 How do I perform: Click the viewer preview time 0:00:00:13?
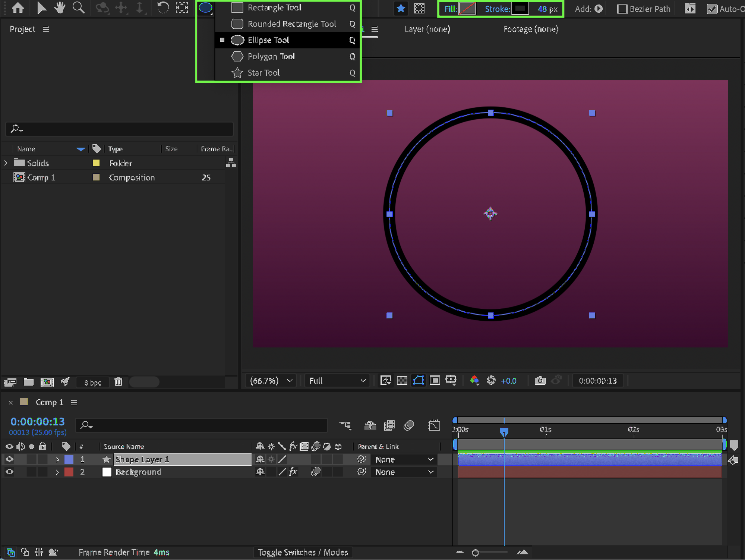[598, 381]
